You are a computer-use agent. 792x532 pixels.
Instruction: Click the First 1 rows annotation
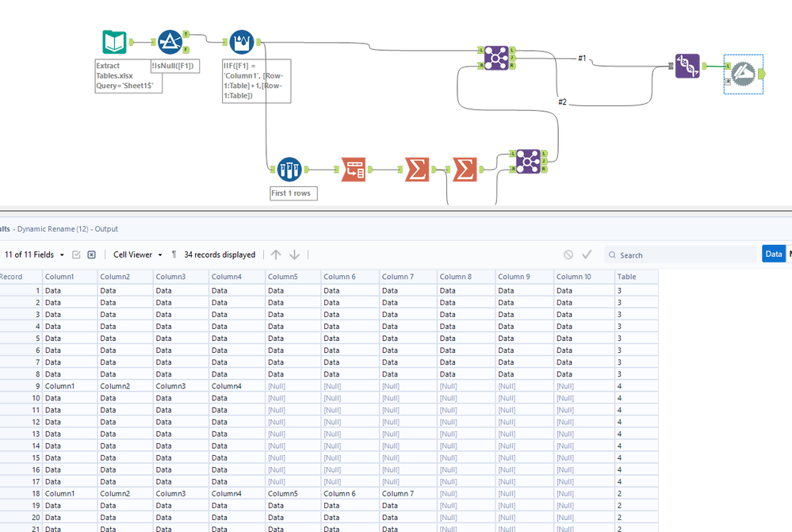coord(293,193)
